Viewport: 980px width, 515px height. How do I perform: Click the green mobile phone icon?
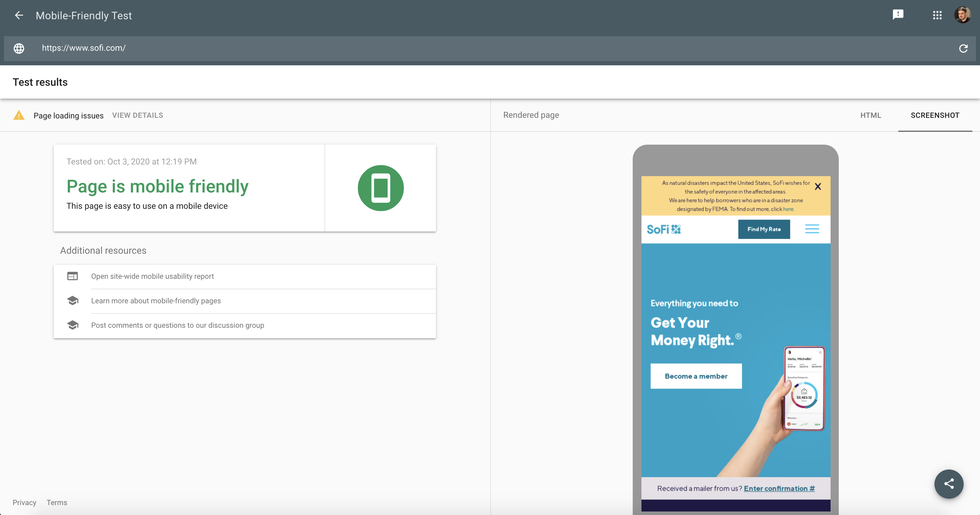(381, 188)
